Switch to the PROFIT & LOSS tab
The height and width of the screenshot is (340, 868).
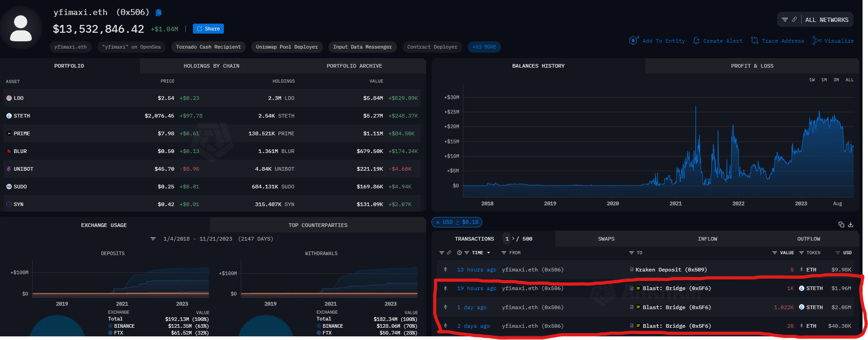[752, 66]
